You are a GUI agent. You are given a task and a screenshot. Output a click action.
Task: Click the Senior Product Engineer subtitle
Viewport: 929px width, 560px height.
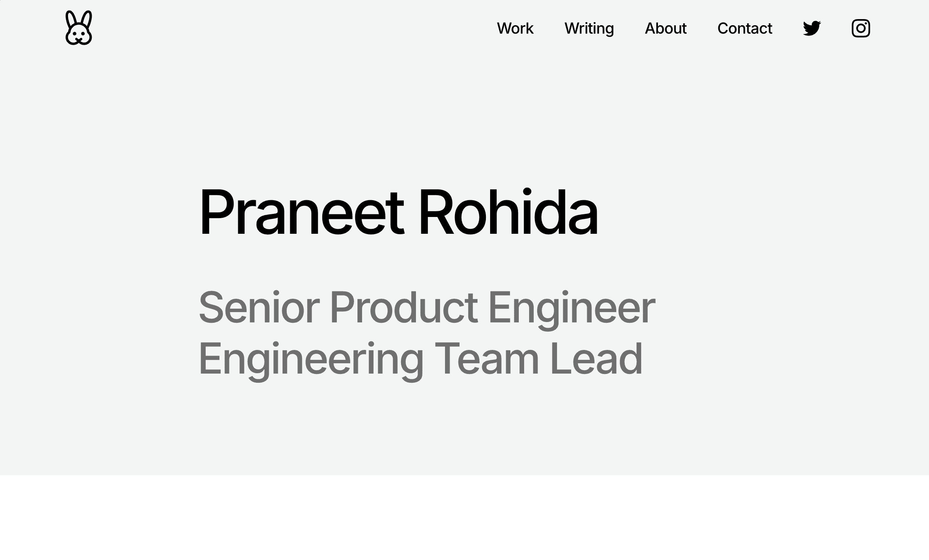[x=426, y=308]
